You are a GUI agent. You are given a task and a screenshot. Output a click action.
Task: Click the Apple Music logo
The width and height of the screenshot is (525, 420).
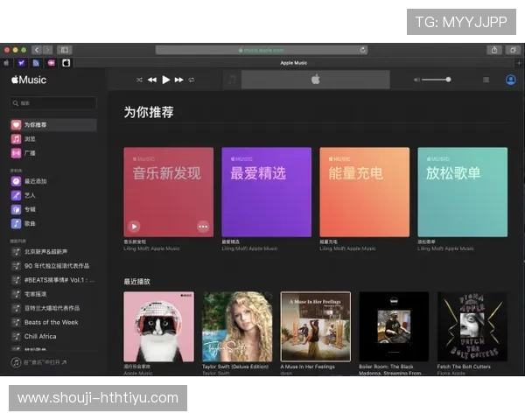pyautogui.click(x=29, y=80)
